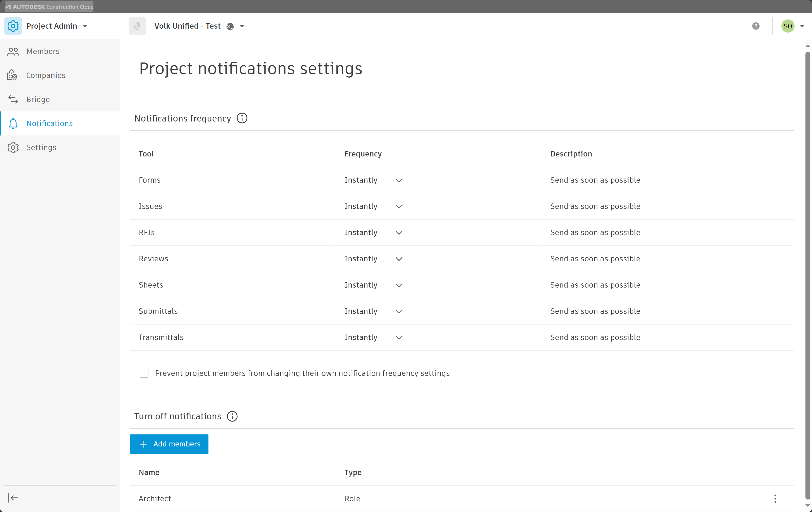
Task: Click the Turn off notifications info icon
Action: (232, 416)
